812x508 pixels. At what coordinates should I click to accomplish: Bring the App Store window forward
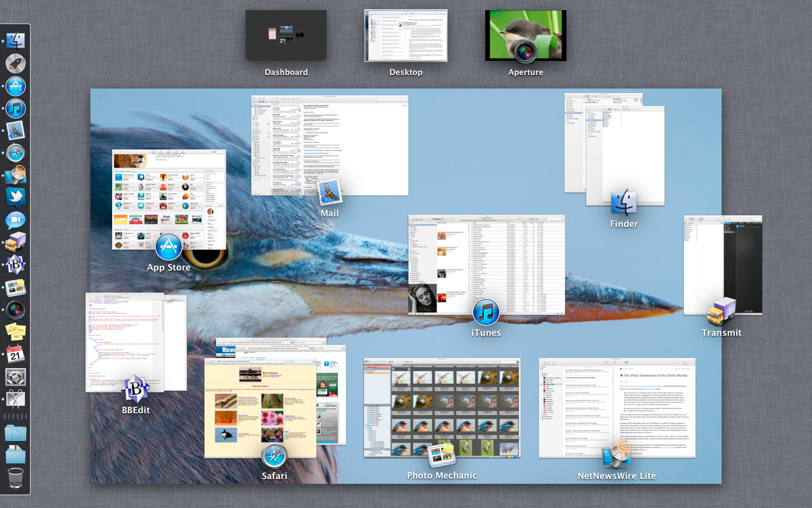tap(169, 199)
